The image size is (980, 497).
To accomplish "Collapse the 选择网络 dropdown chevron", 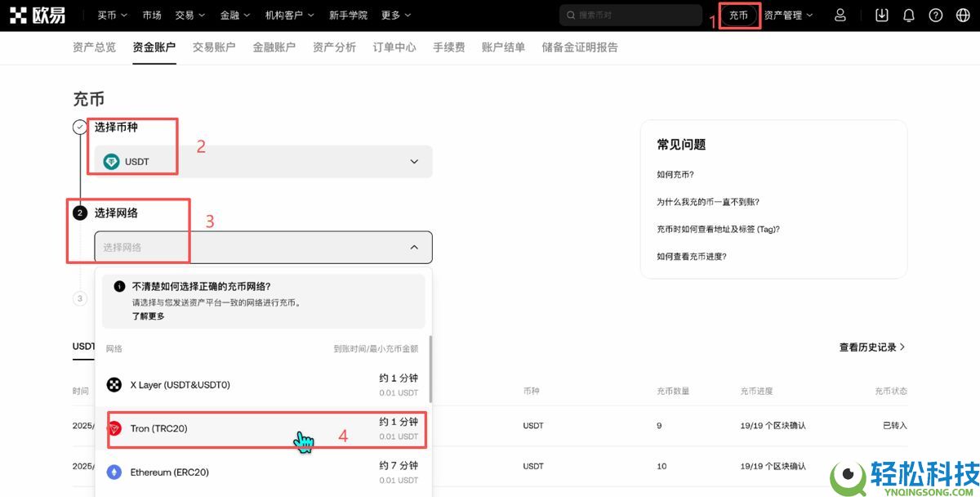I will point(415,247).
